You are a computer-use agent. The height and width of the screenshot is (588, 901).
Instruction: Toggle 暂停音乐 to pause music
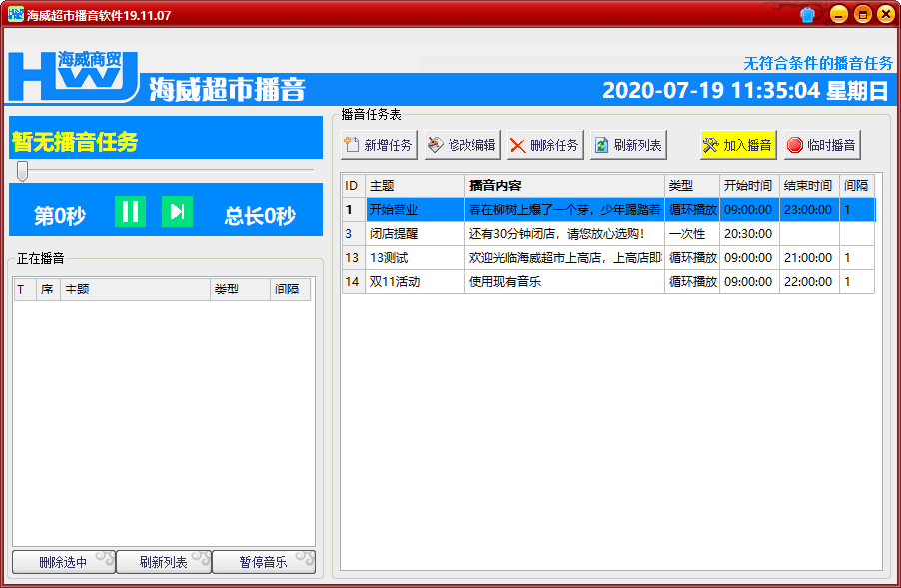coord(264,562)
